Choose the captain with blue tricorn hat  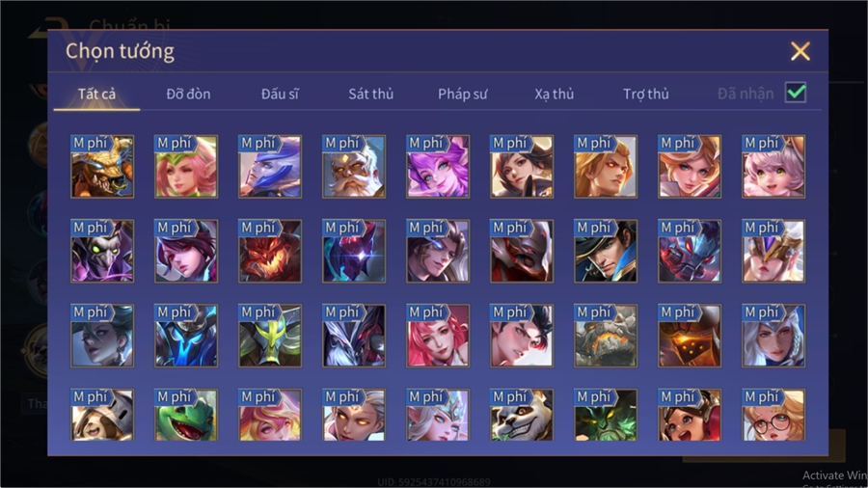pyautogui.click(x=606, y=251)
